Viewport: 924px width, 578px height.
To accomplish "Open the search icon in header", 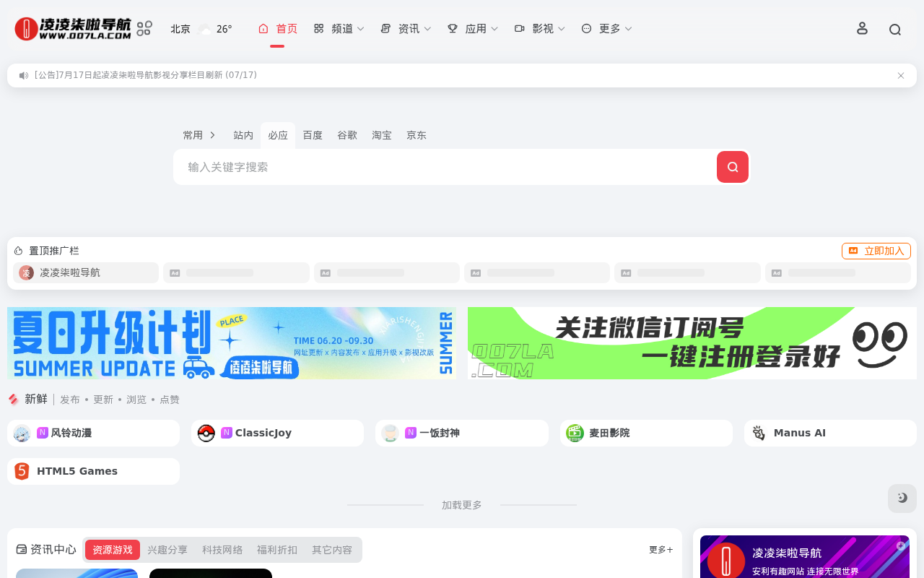I will pyautogui.click(x=894, y=30).
